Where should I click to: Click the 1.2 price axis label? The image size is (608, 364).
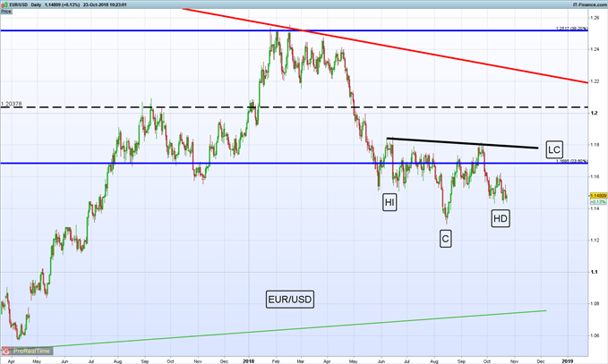(x=594, y=113)
